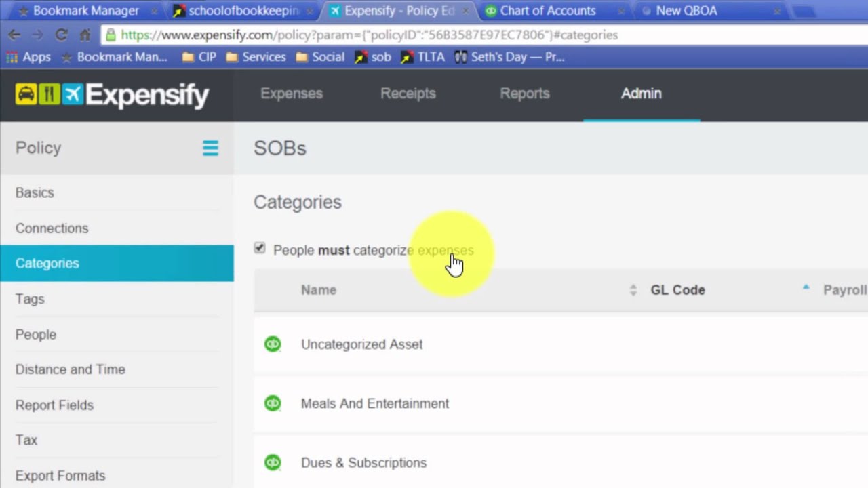Open the Apps bookmarks shortcut
Viewport: 868px width, 488px height.
pos(28,57)
